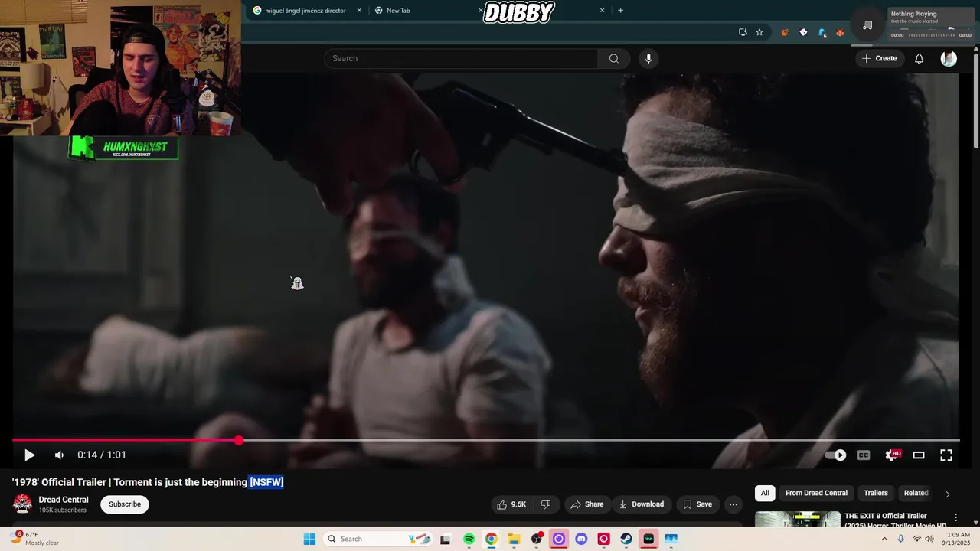980x551 pixels.
Task: Open Discord from the taskbar
Action: [x=581, y=540]
